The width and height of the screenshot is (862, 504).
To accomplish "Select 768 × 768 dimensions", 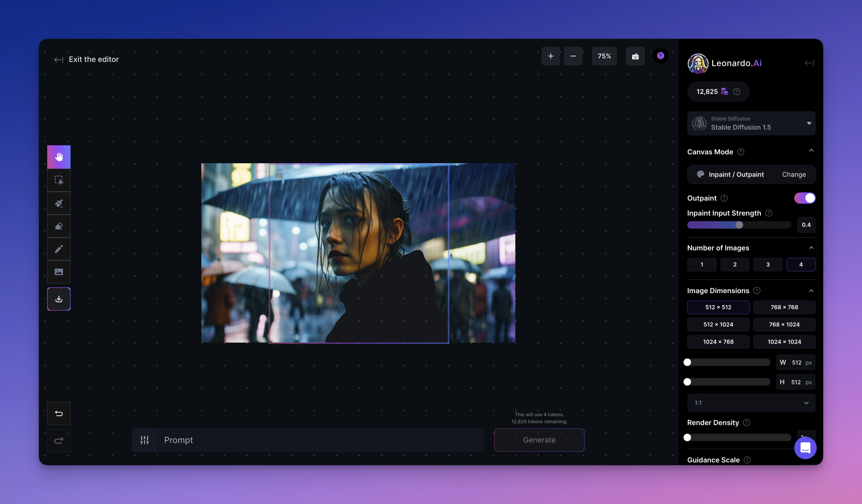I will (784, 307).
